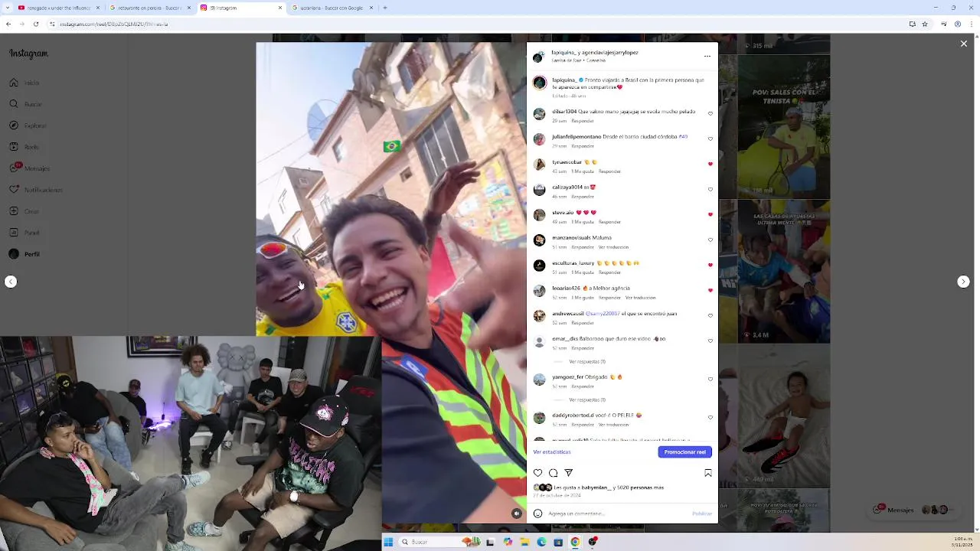Open Reels in the Instagram sidebar
980x551 pixels.
click(x=24, y=147)
